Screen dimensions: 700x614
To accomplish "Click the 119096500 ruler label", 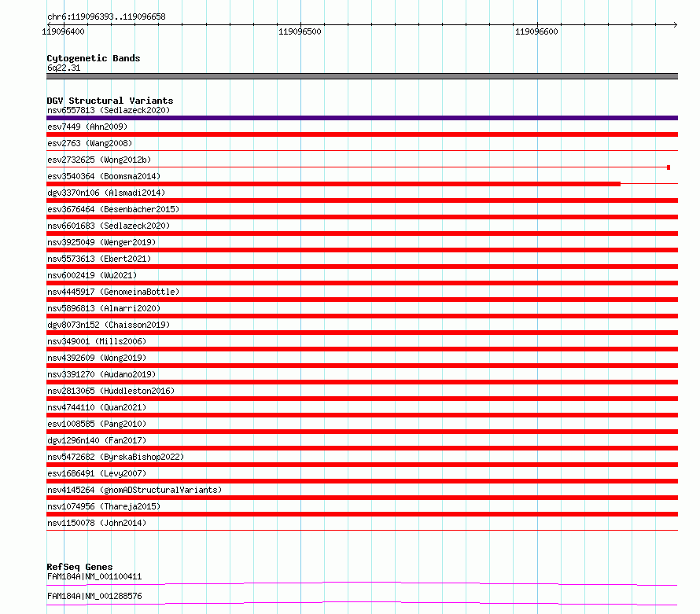I will click(300, 31).
